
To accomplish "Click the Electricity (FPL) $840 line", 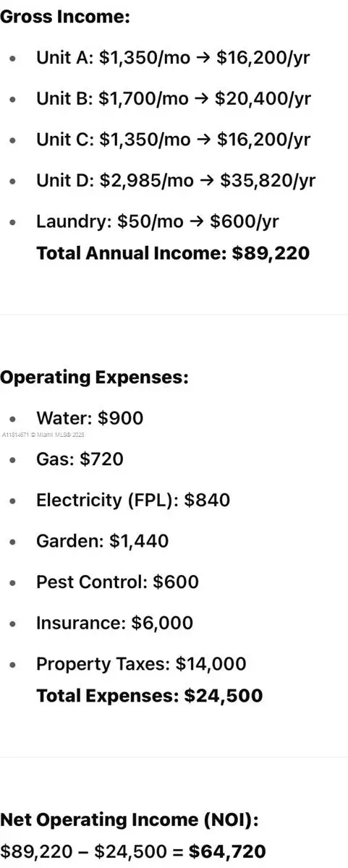I will tap(133, 500).
